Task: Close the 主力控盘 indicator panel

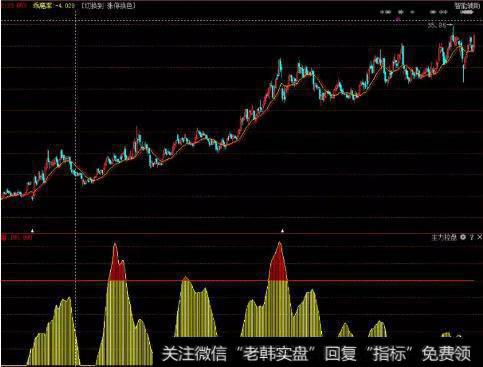Action: tap(480, 237)
